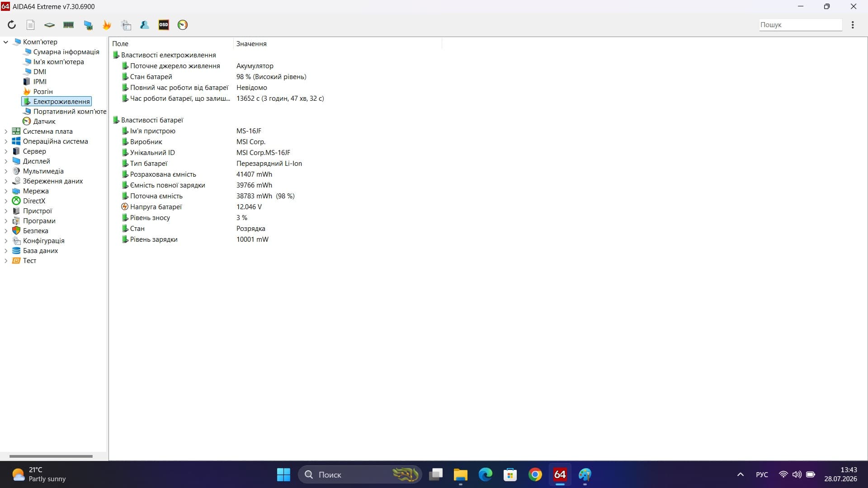Select Ім'я комп'ютера tree item

(58, 62)
